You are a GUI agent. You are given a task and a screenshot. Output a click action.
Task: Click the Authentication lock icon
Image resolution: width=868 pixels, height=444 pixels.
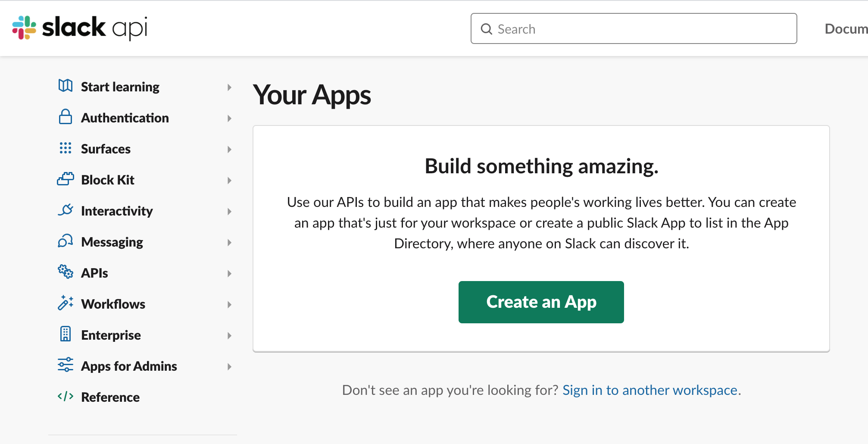pos(66,117)
